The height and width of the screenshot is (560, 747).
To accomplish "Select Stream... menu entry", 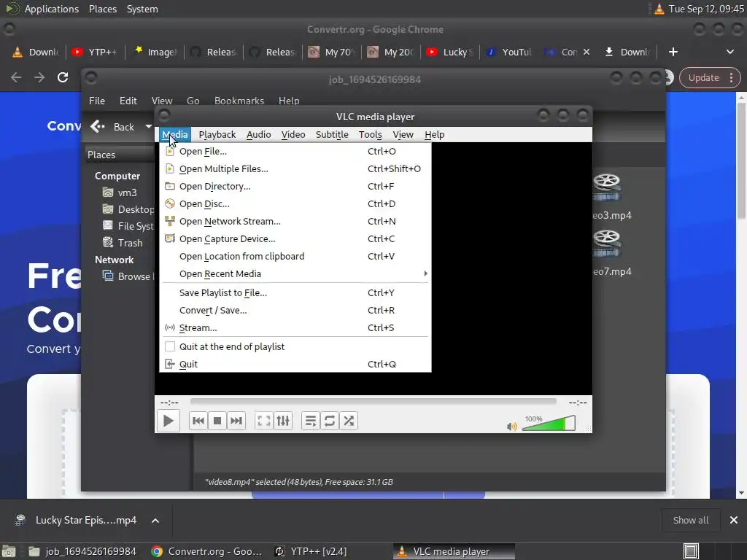I will pyautogui.click(x=295, y=328).
